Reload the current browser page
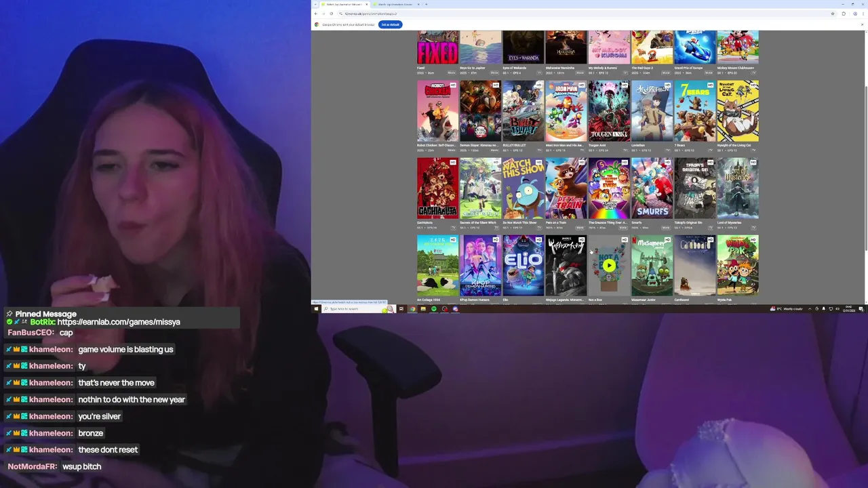 [x=332, y=14]
